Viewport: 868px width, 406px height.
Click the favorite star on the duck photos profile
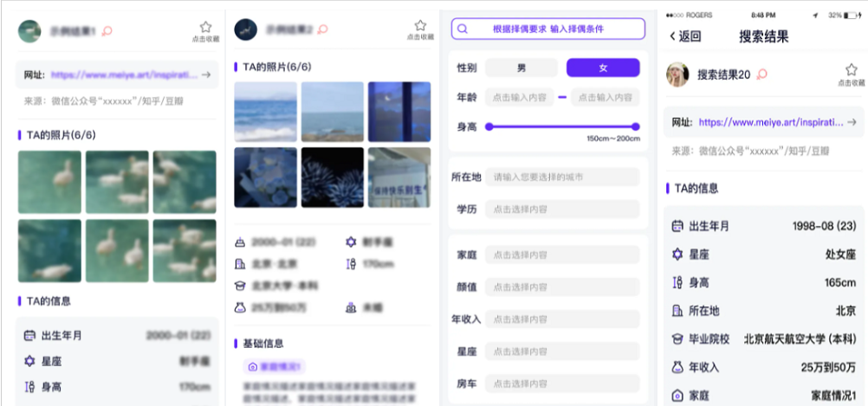tap(205, 29)
